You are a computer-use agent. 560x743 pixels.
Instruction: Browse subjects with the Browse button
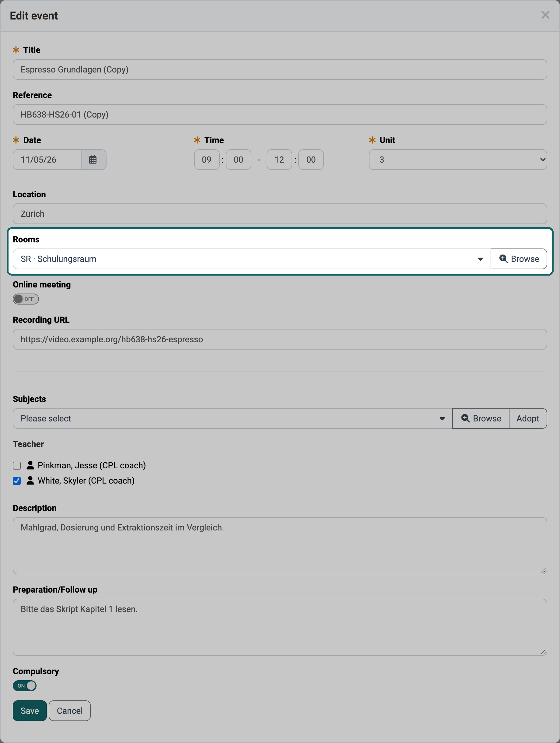[x=481, y=418]
